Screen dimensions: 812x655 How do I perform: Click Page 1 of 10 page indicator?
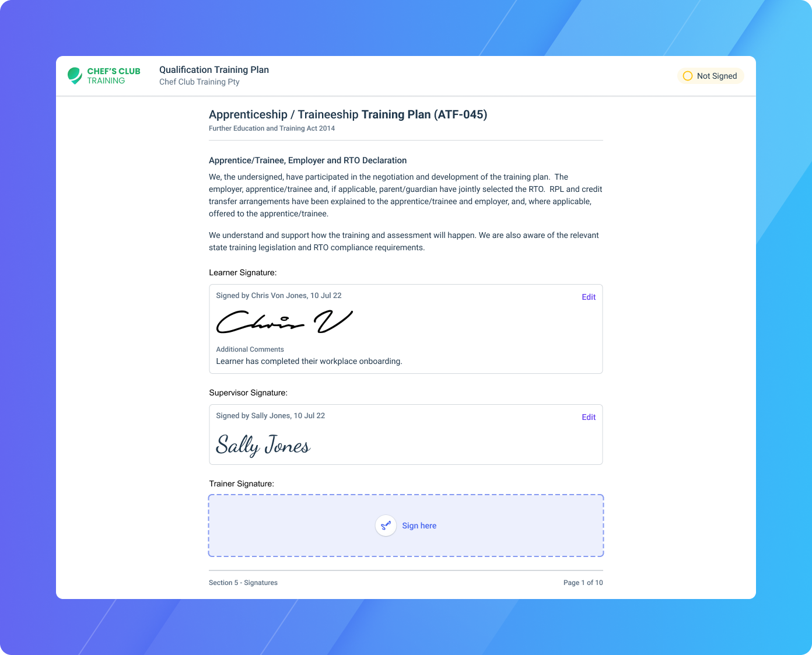point(583,583)
